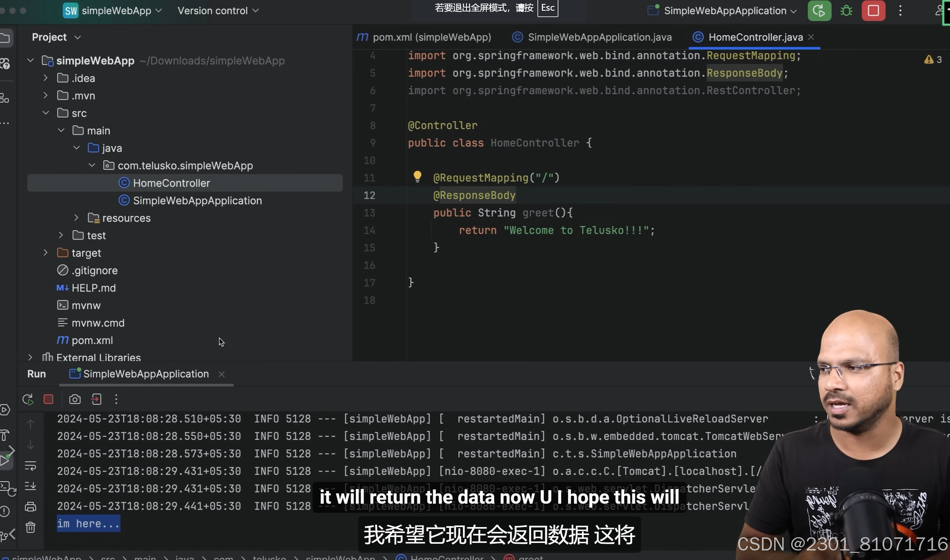Click the Debug bug icon
The height and width of the screenshot is (560, 950).
pyautogui.click(x=846, y=11)
